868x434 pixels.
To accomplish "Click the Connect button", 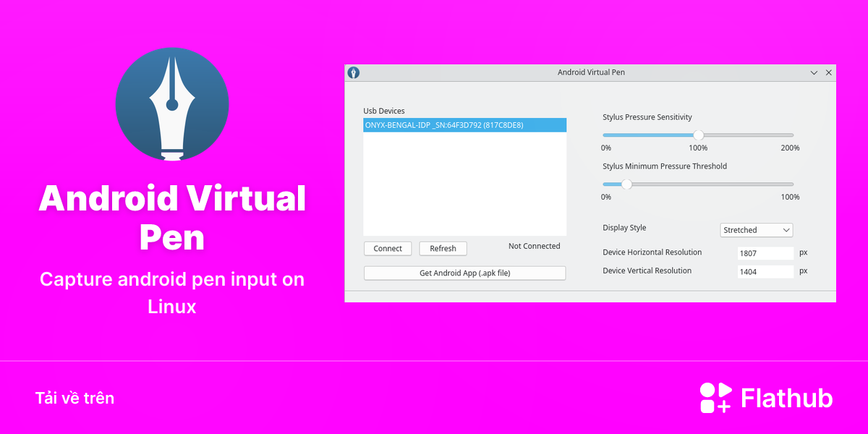I will click(x=388, y=248).
